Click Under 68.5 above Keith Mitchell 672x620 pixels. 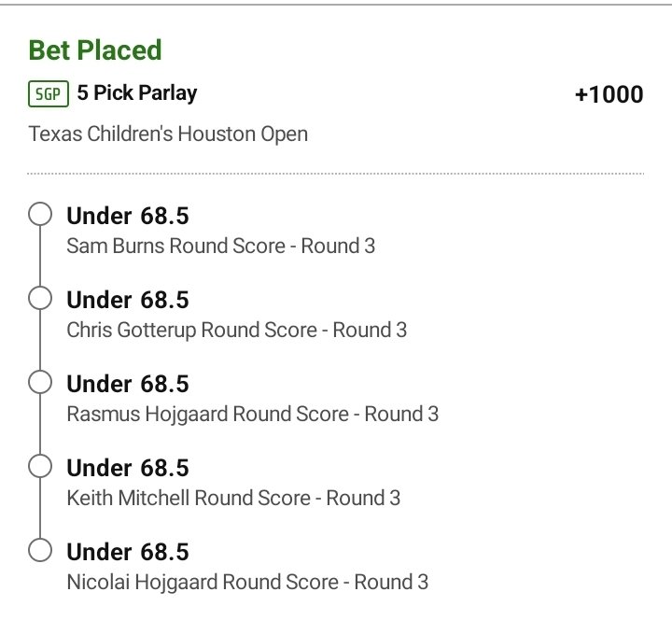point(128,467)
